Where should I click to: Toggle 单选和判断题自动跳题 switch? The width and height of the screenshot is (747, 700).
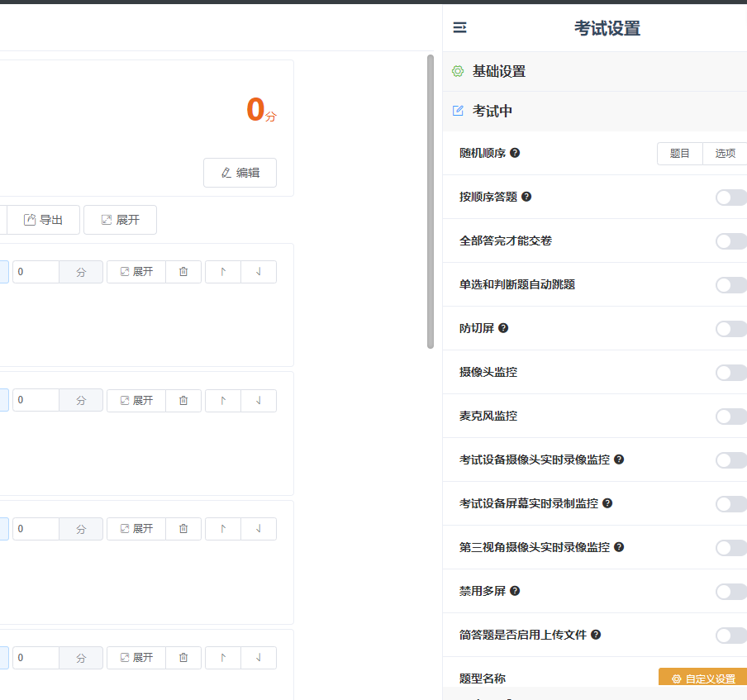pyautogui.click(x=731, y=285)
